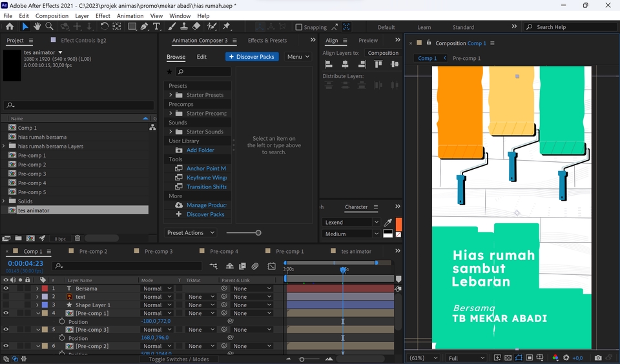
Task: Toggle the Snapping checkbox
Action: coord(299,27)
